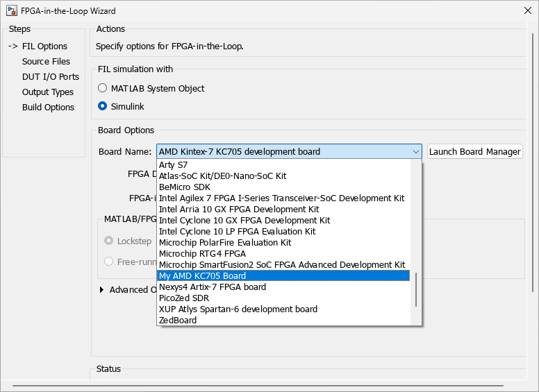Choose the Lockstep radio option
Viewport: 539px width, 392px height.
point(108,241)
